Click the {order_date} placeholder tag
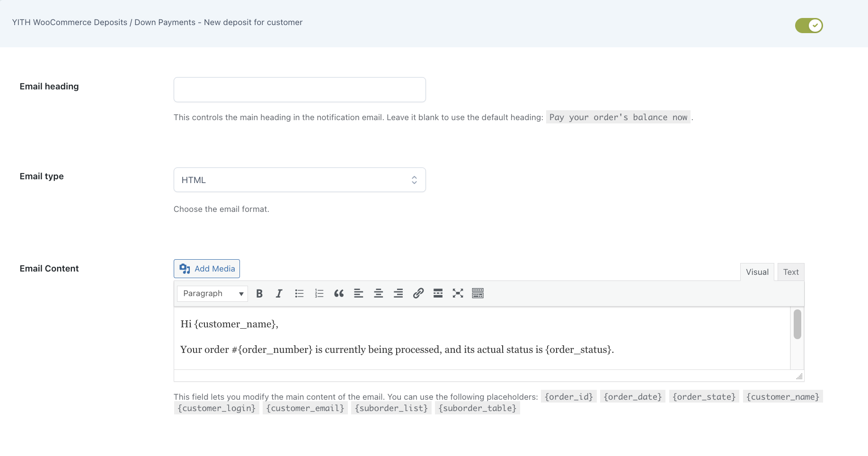 pyautogui.click(x=633, y=396)
